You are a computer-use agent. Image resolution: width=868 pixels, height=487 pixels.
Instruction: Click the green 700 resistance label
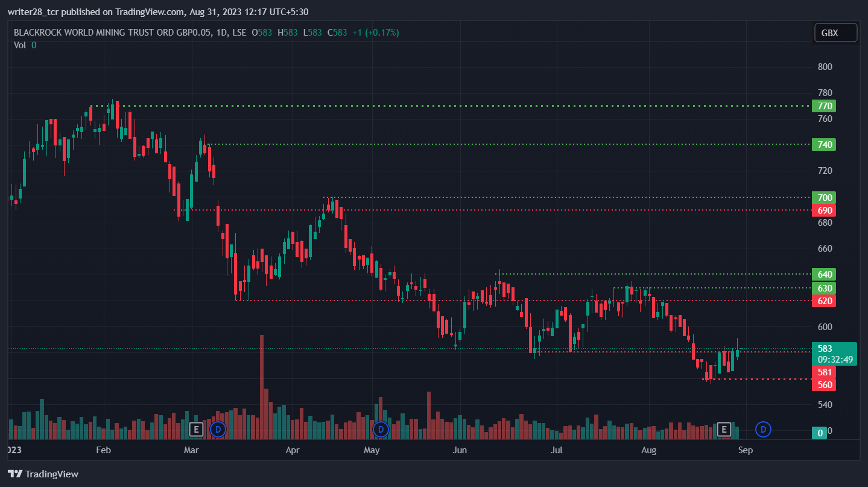(x=823, y=197)
